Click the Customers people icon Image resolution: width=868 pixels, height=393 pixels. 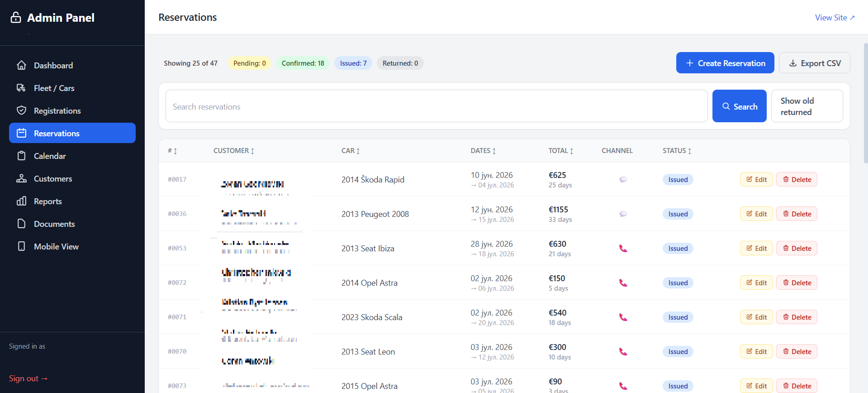click(21, 178)
